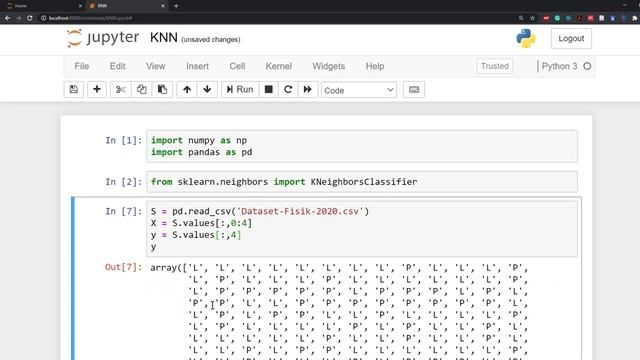Close the Home browser tab
Viewport: 640px width, 360px height.
pos(80,6)
